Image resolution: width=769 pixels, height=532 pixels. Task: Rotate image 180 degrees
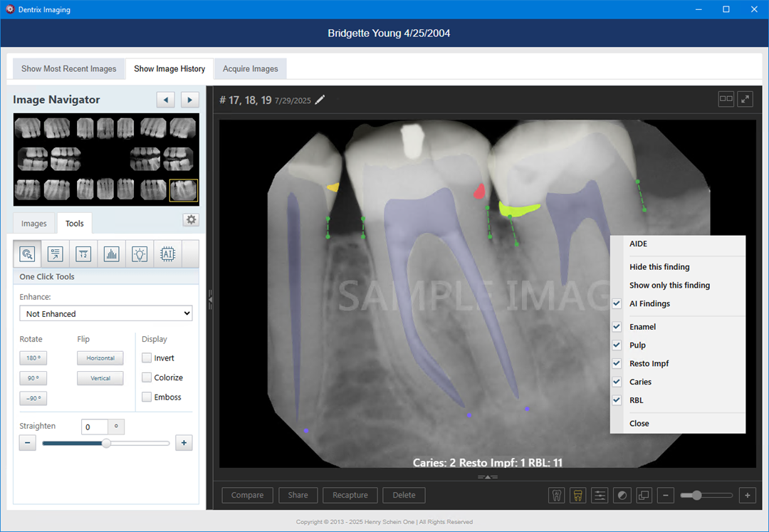coord(33,358)
